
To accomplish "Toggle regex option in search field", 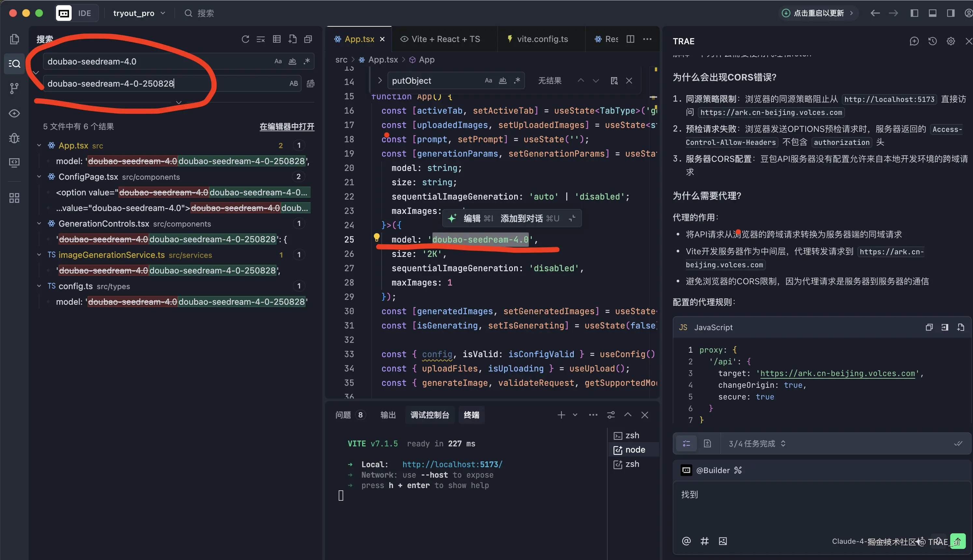I will [306, 61].
